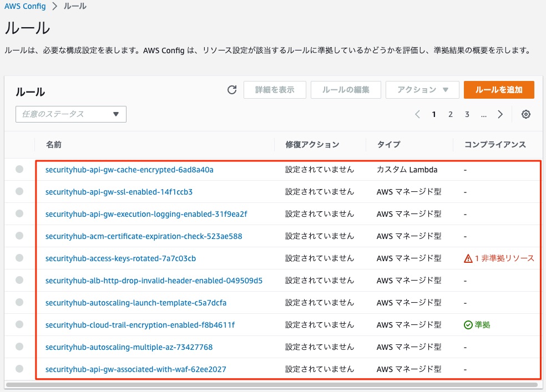Go to next page arrow
The width and height of the screenshot is (546, 392).
500,114
